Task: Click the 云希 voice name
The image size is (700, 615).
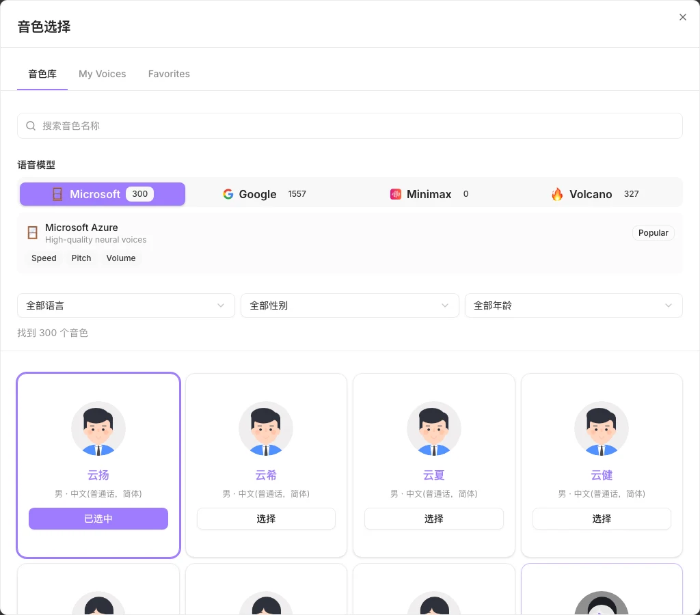Action: [x=266, y=476]
